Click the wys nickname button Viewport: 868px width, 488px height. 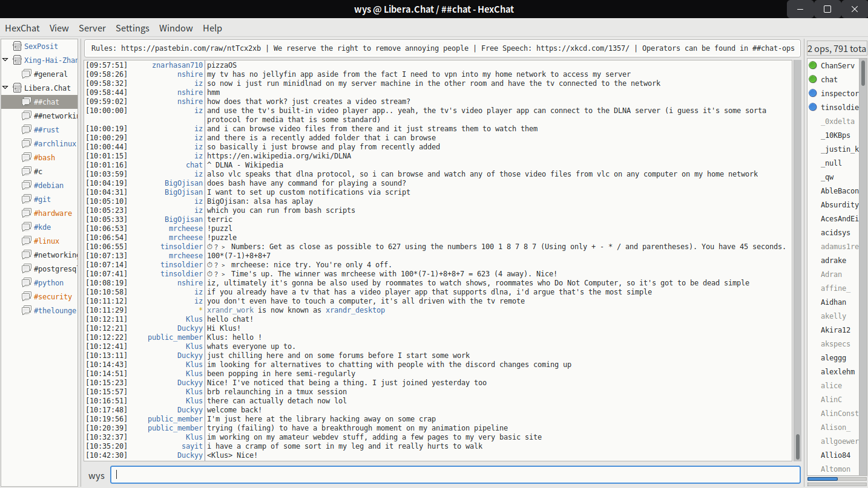(96, 475)
